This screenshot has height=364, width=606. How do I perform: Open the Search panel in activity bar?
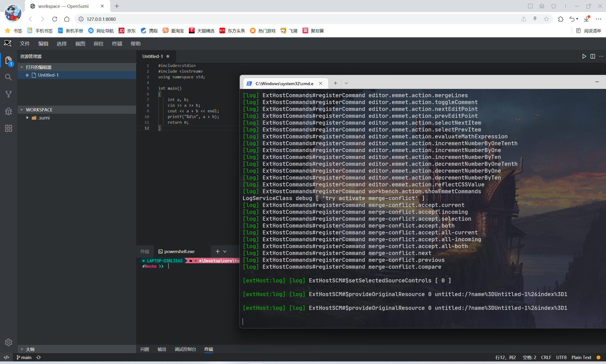click(x=8, y=77)
